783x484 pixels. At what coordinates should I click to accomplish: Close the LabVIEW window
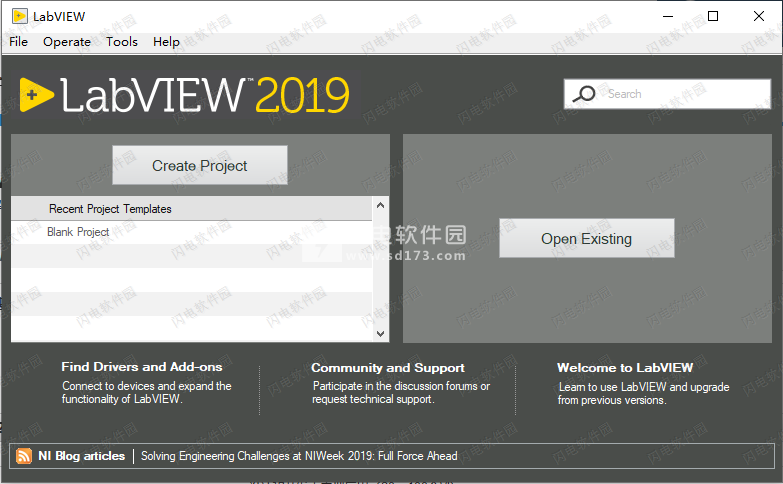click(x=759, y=16)
